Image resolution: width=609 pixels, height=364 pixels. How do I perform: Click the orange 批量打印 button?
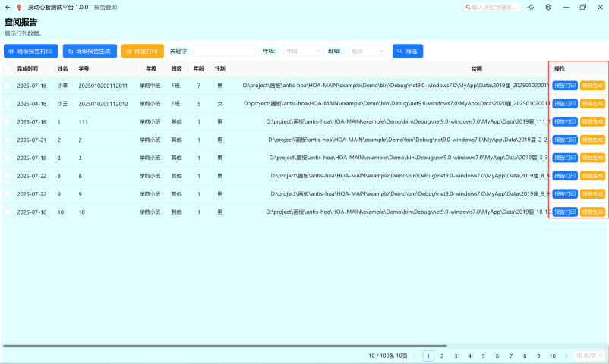[x=142, y=52]
